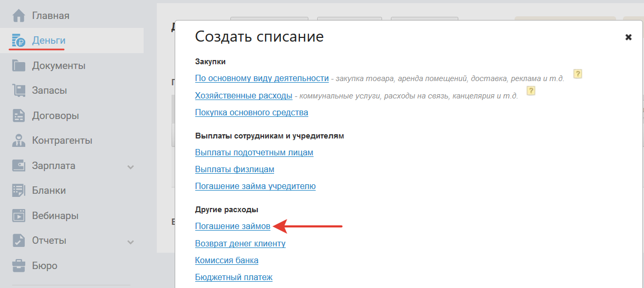Open Бюро section

(45, 266)
